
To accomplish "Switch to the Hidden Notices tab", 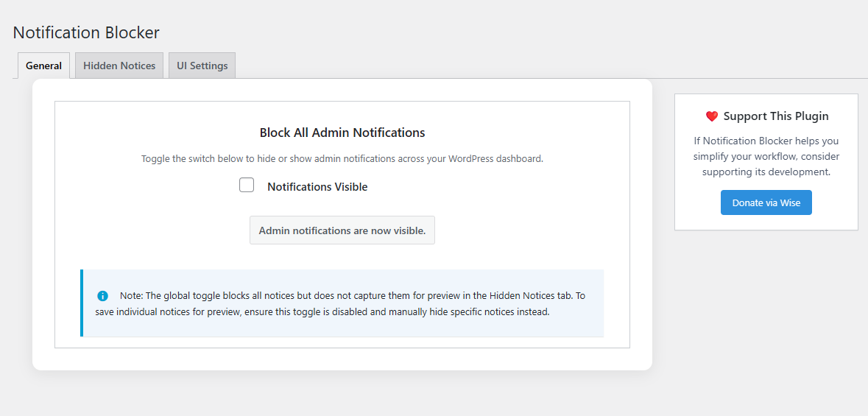I will pos(119,66).
